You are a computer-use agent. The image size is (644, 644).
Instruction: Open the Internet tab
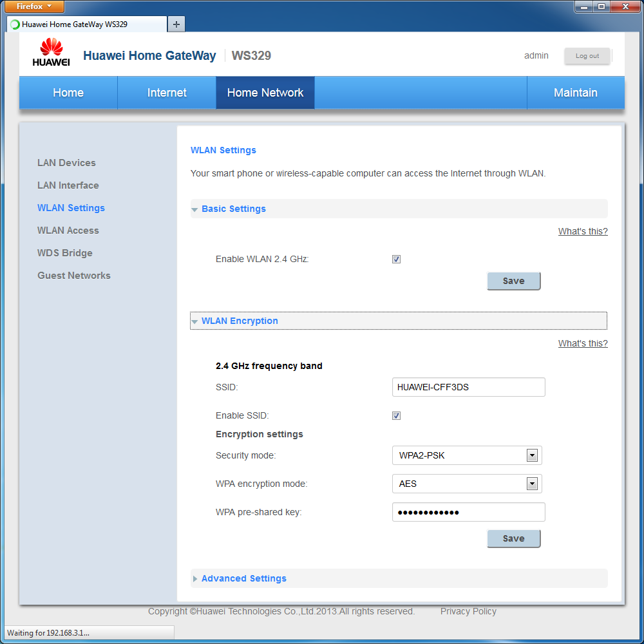167,93
